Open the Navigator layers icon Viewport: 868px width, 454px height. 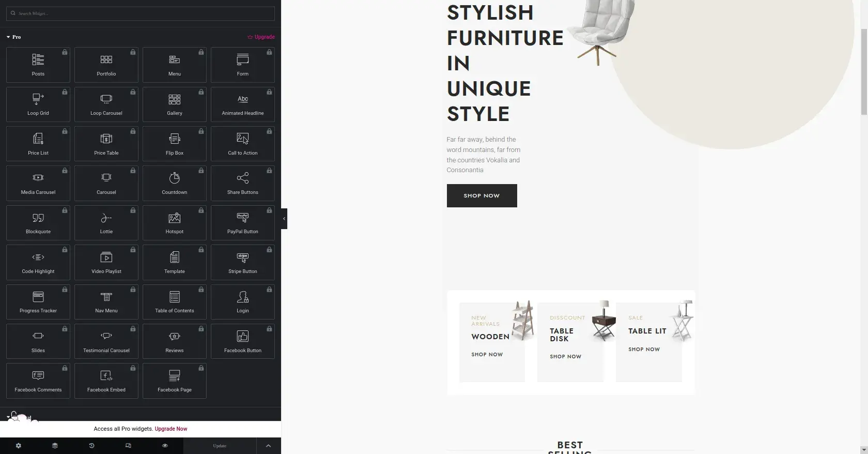(55, 446)
